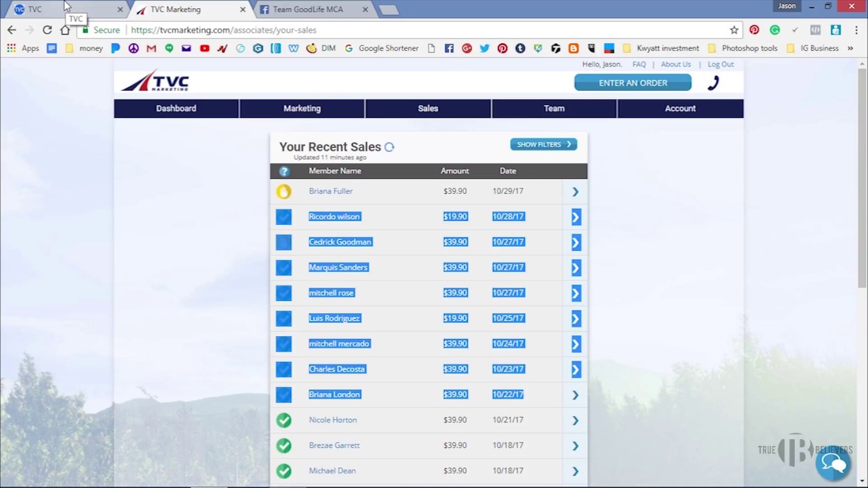This screenshot has height=488, width=868.
Task: Open the Google Docs bookmark icon
Action: 52,48
